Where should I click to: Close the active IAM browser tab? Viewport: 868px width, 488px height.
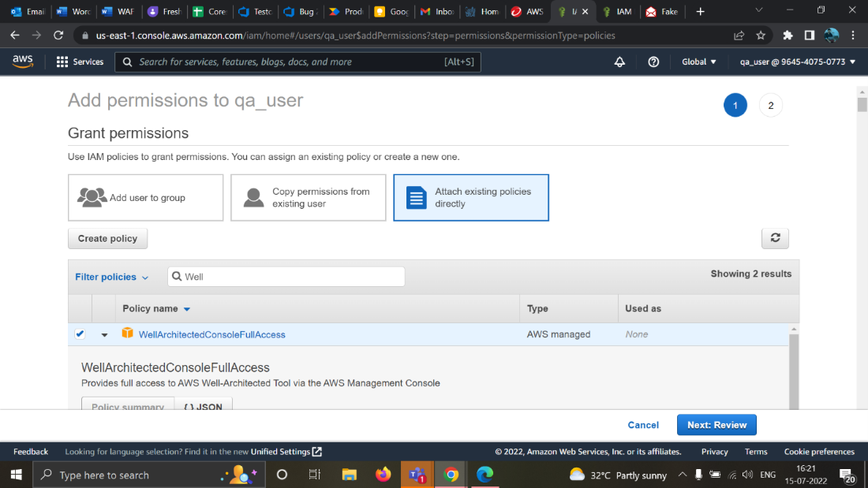[x=586, y=12]
